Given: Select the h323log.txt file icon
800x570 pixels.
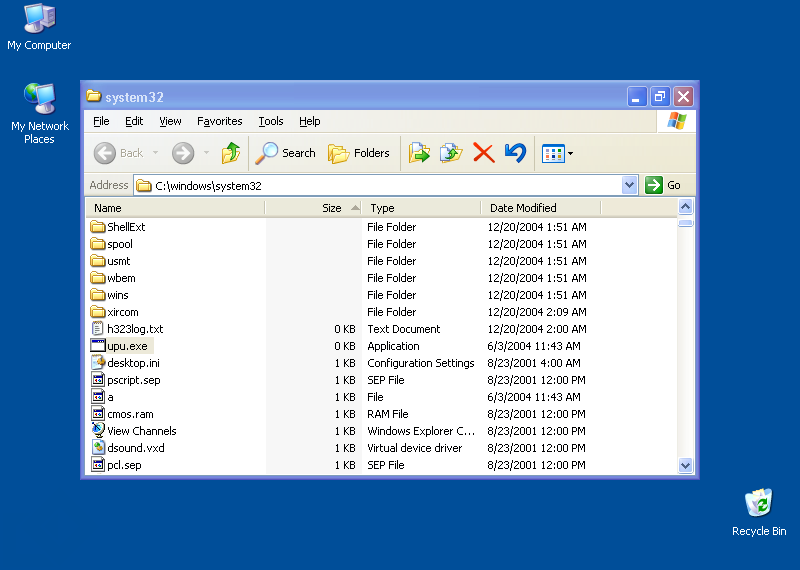Looking at the screenshot, I should [x=97, y=329].
